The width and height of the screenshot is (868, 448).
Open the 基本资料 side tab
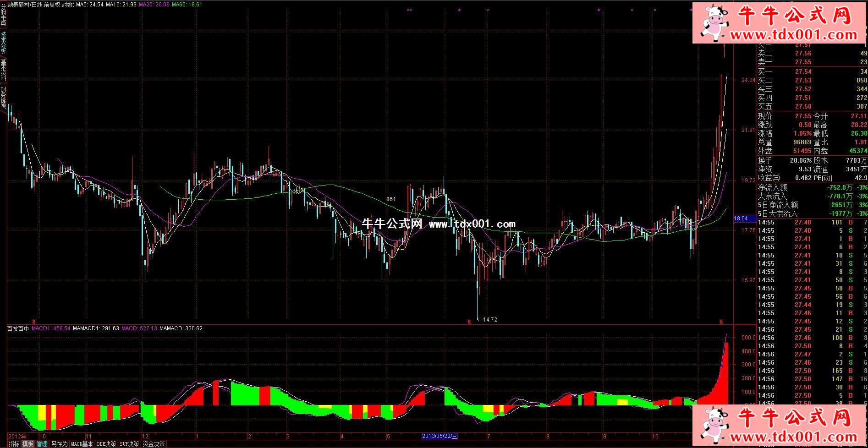click(x=3, y=70)
